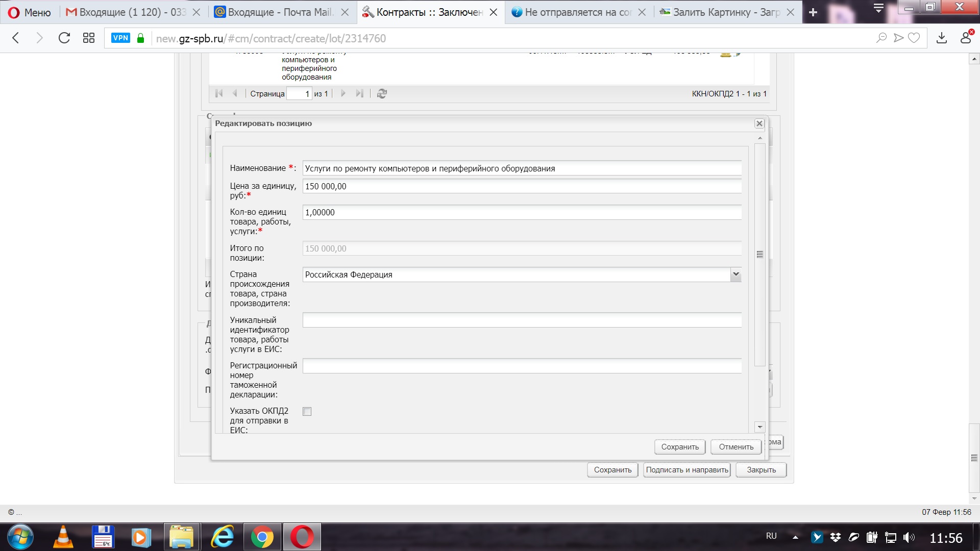
Task: Open Opera 'Меню' menu
Action: (x=30, y=12)
